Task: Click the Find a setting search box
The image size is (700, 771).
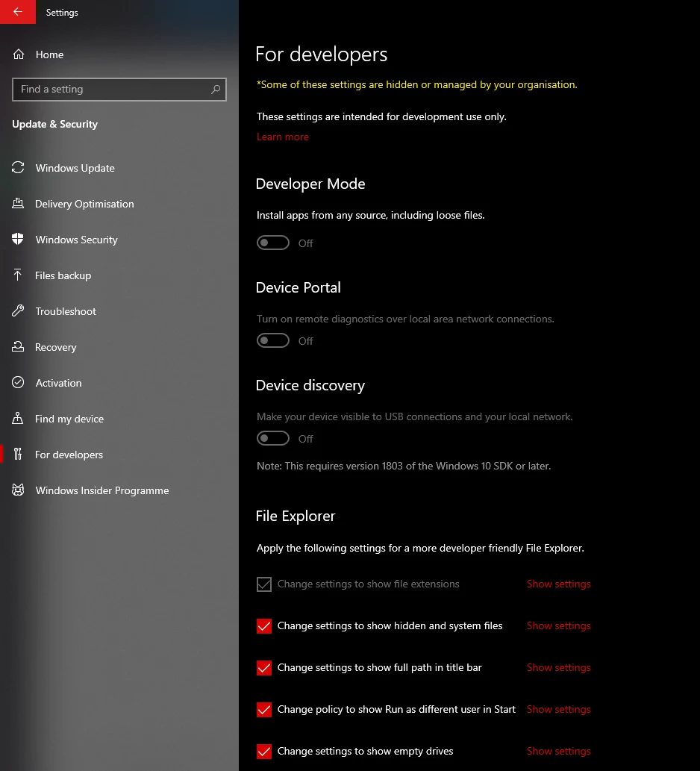Action: coord(119,90)
